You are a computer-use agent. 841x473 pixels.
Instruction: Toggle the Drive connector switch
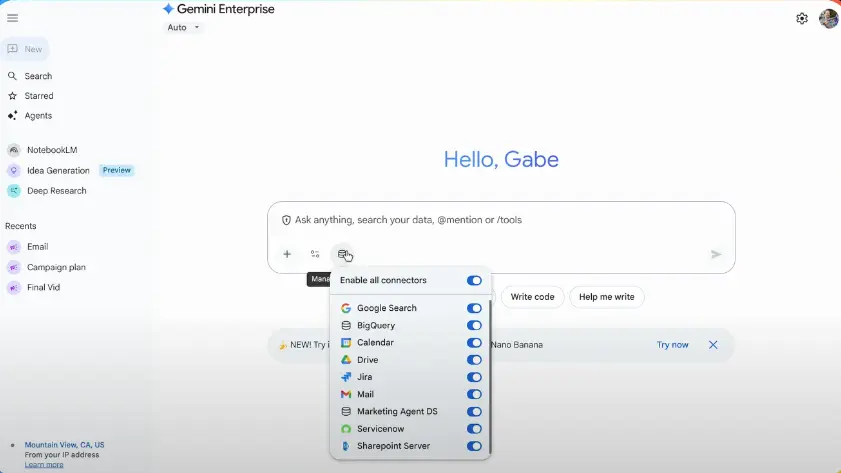(474, 360)
